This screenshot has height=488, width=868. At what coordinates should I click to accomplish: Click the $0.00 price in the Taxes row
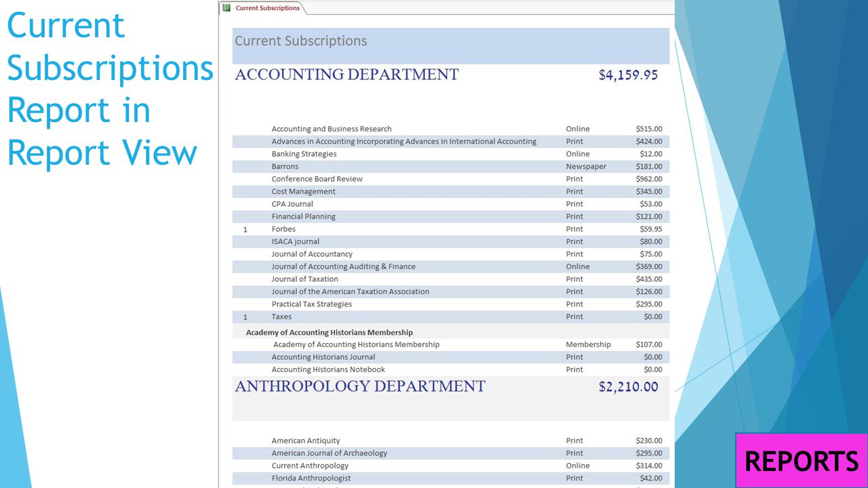pos(653,317)
